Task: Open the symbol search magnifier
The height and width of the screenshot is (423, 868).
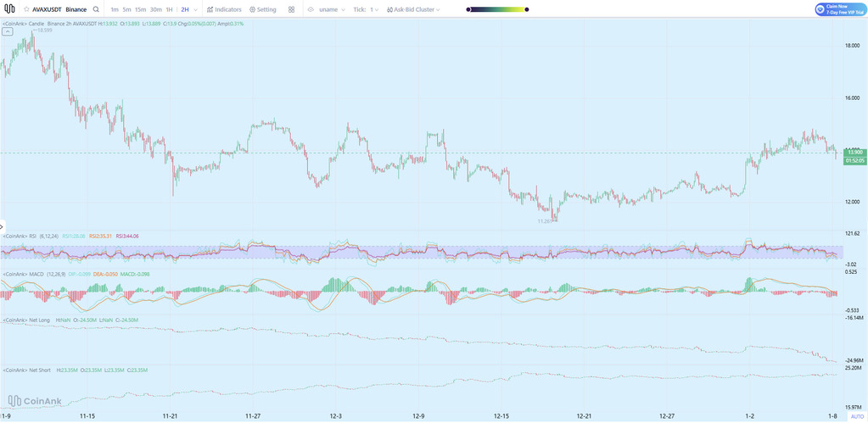Action: coord(95,9)
